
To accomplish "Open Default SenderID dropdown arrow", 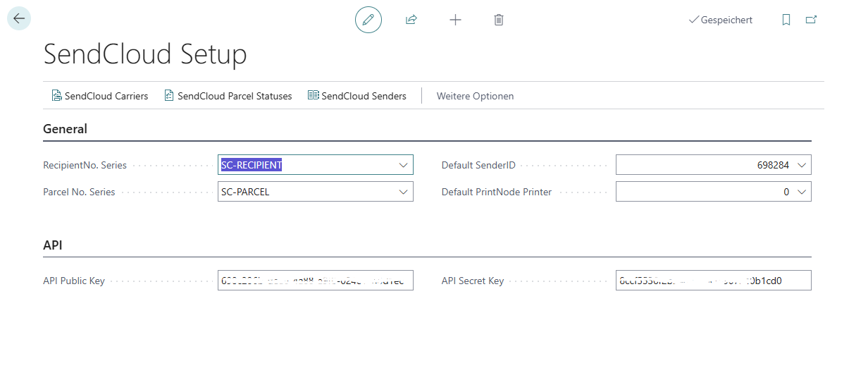I will tap(802, 165).
